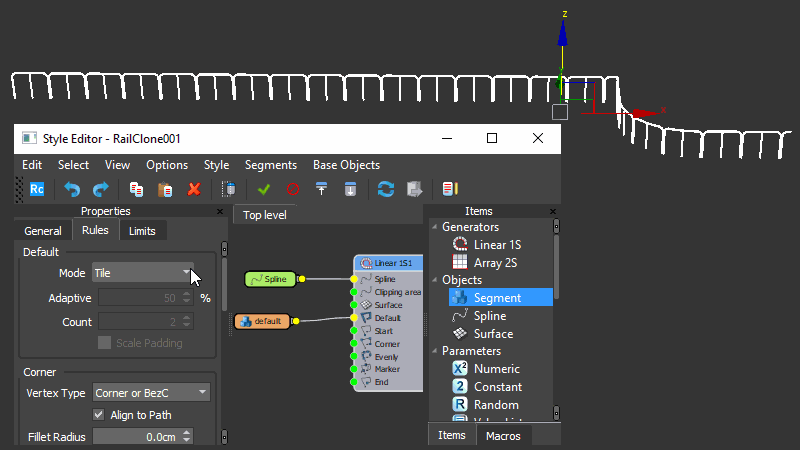Click the green checkmark enable icon
Image resolution: width=800 pixels, height=450 pixels.
(264, 189)
